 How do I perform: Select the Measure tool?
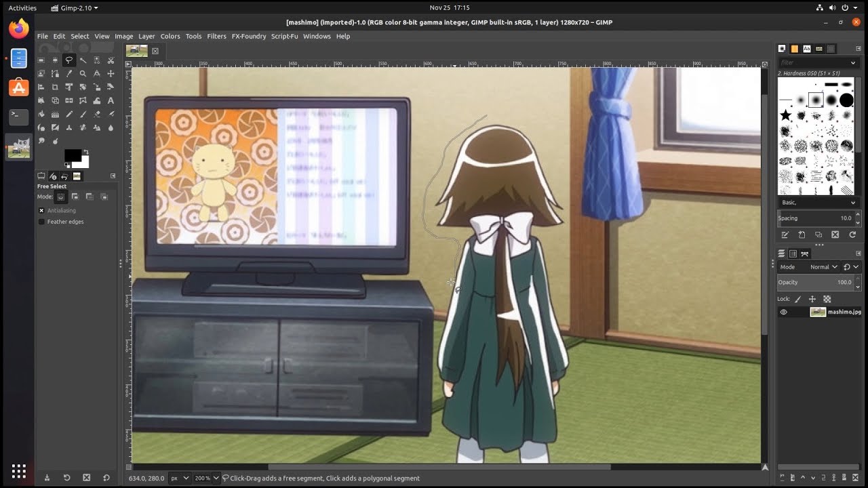[x=97, y=73]
